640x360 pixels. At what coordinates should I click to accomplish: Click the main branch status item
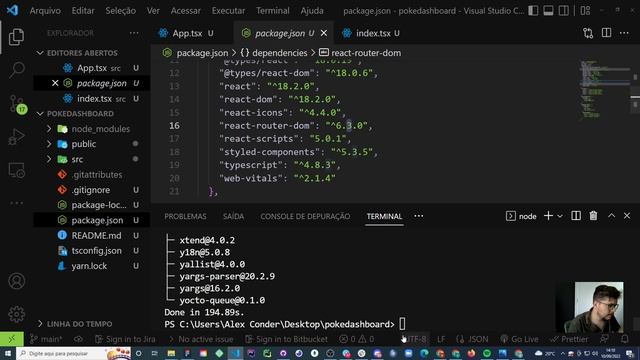[46, 339]
